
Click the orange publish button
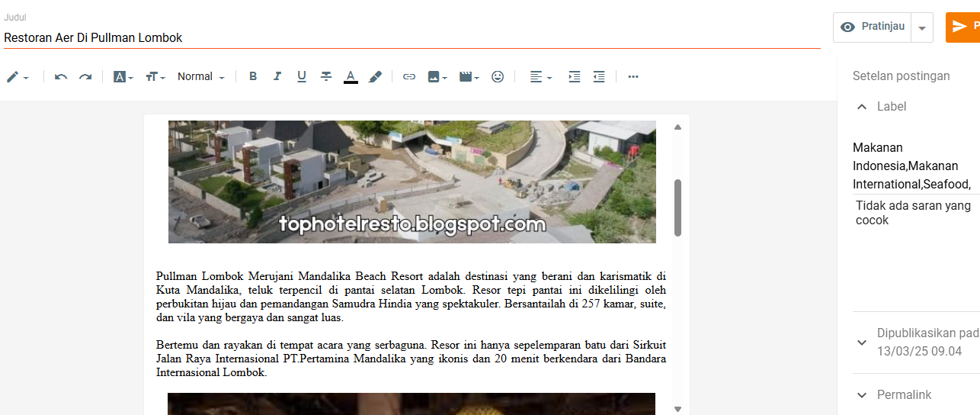[x=963, y=27]
